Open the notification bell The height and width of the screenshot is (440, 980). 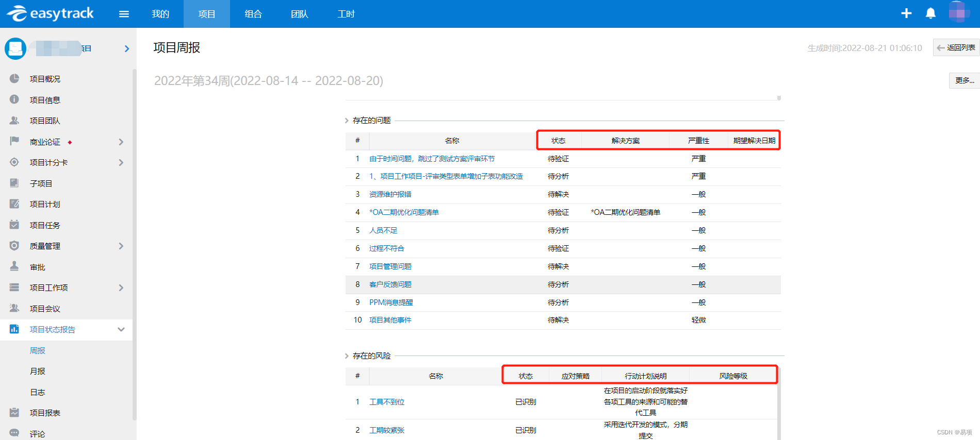930,13
